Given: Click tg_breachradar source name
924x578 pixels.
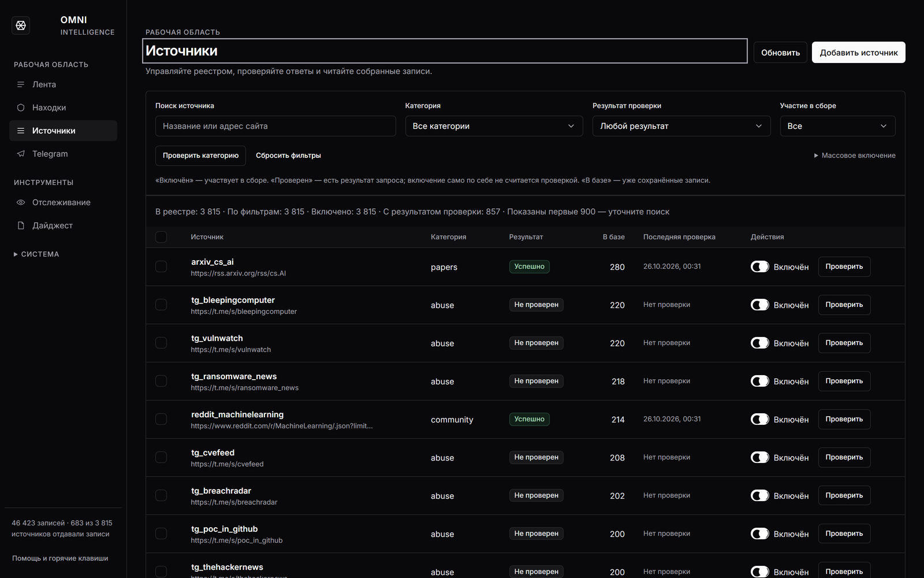Looking at the screenshot, I should (x=221, y=491).
